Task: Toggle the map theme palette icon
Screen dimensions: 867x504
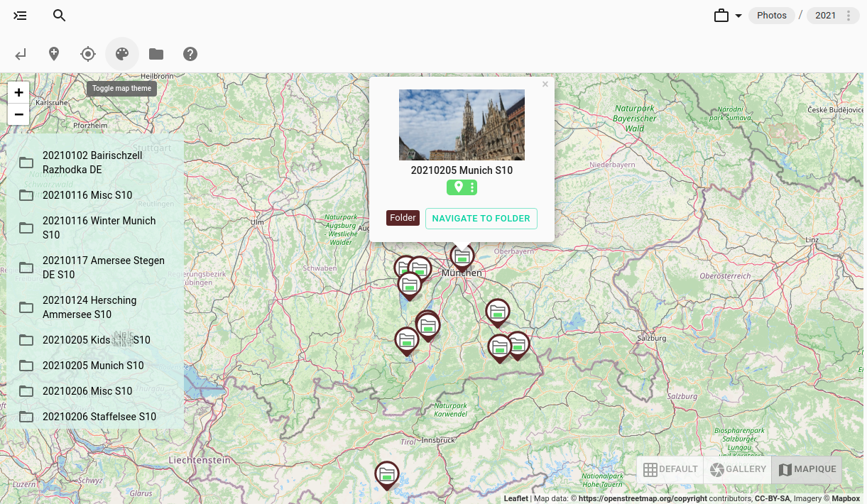Action: click(122, 54)
